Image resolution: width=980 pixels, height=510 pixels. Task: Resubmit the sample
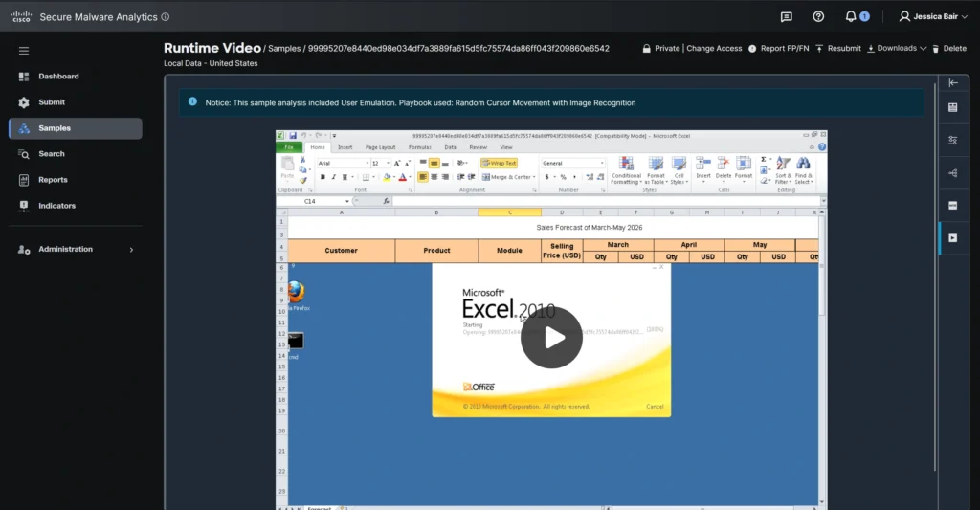click(838, 48)
